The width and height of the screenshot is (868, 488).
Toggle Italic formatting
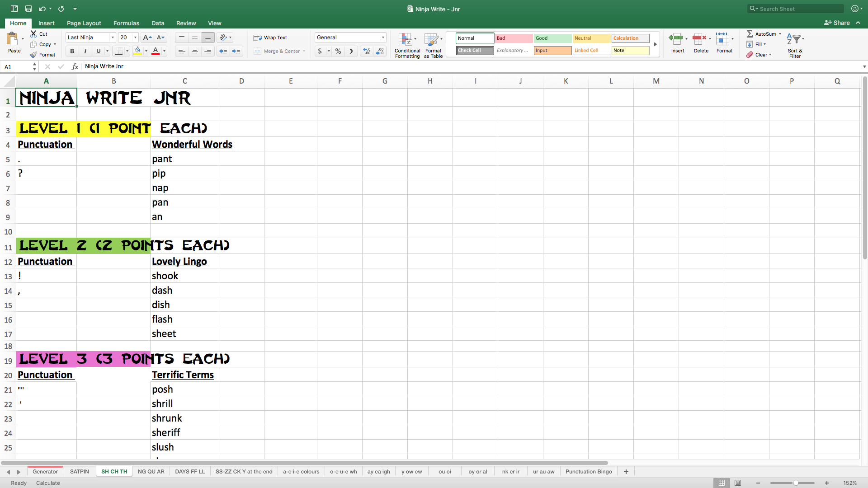(x=85, y=52)
